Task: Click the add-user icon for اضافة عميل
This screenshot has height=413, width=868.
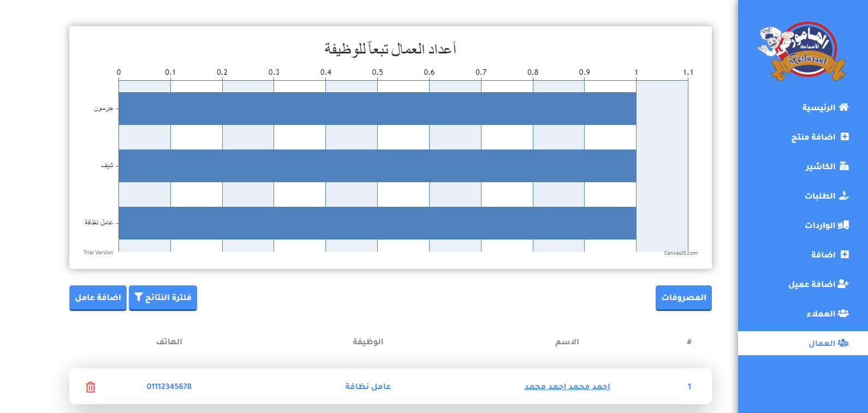Action: pos(843,284)
